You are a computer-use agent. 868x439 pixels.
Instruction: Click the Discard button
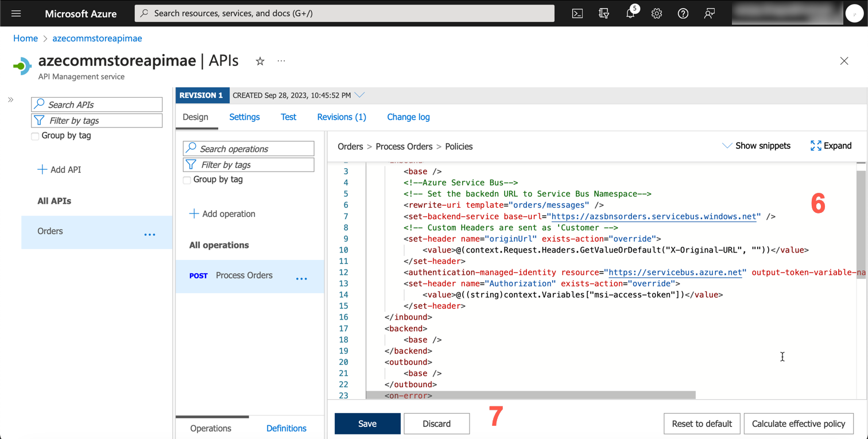pyautogui.click(x=437, y=424)
